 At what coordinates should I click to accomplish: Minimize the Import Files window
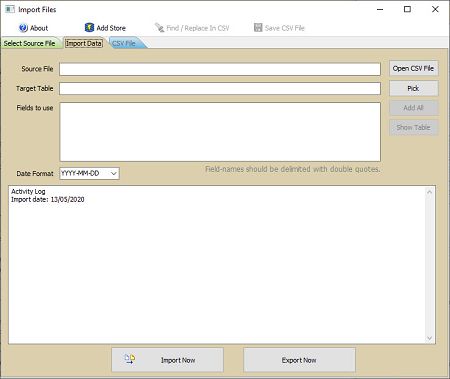click(x=380, y=9)
